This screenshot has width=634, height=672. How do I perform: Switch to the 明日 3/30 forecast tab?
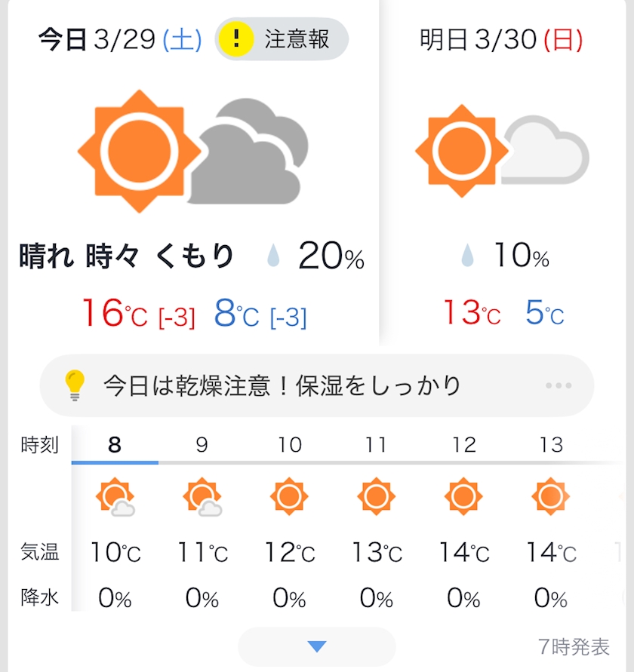pyautogui.click(x=501, y=39)
